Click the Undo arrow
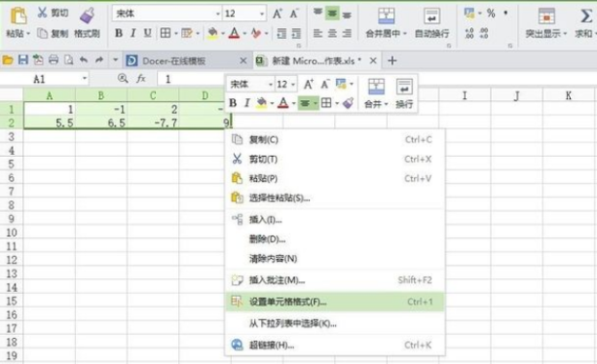The image size is (597, 364). (x=84, y=60)
